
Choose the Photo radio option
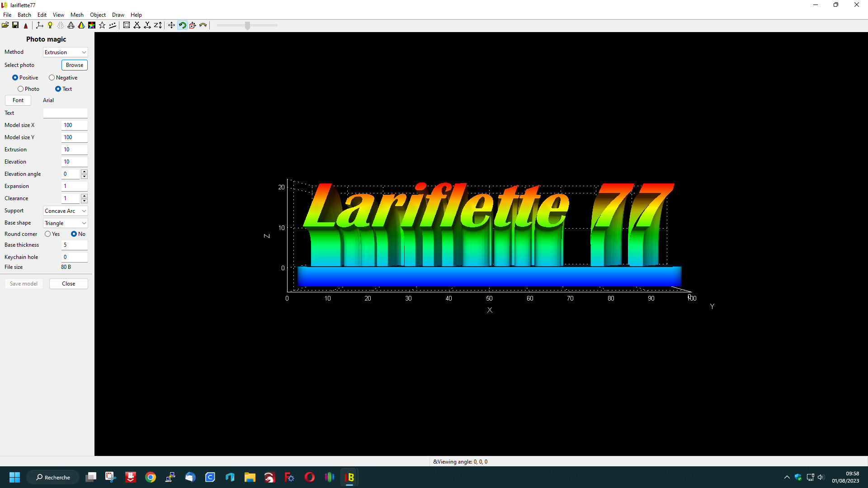21,89
